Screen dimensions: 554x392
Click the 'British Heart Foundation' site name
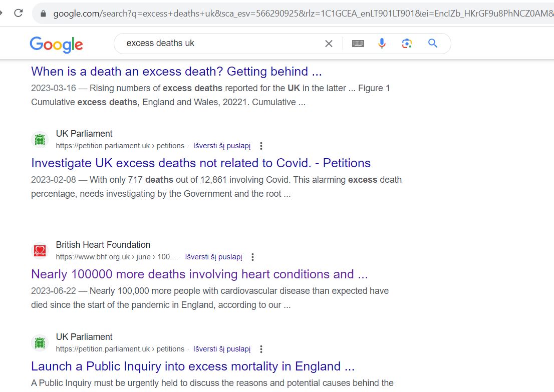[x=103, y=245]
